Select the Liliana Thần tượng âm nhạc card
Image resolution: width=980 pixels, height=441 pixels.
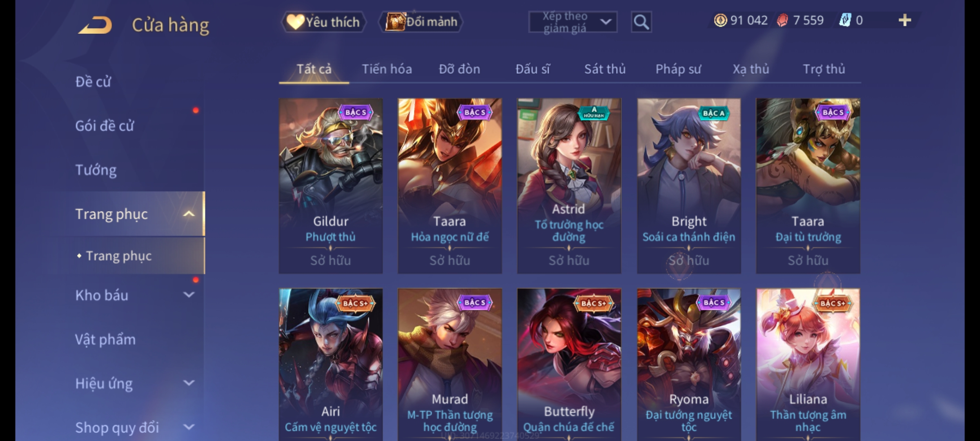[x=808, y=364]
